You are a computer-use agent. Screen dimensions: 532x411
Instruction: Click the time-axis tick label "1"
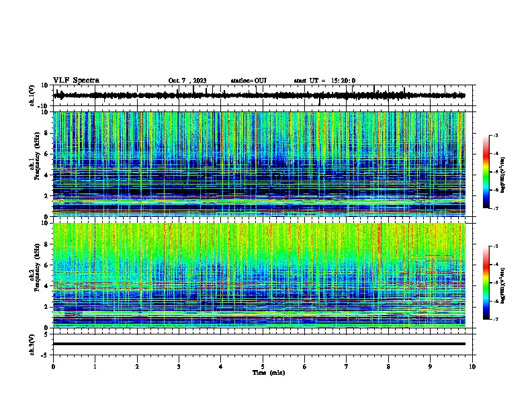coord(95,367)
